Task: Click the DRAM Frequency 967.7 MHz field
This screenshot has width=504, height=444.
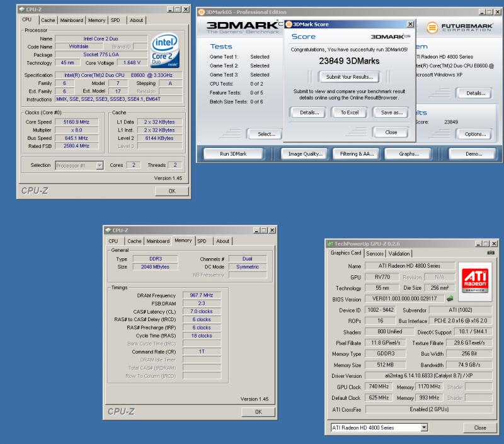Action: pyautogui.click(x=202, y=295)
